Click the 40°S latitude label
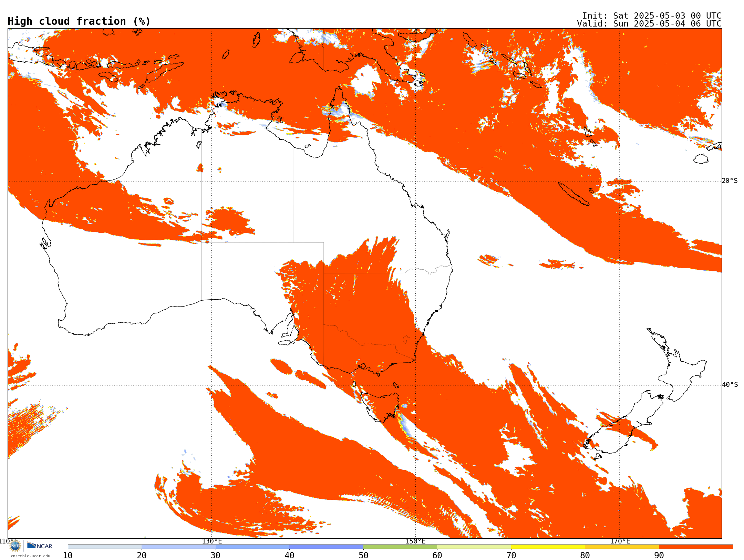 730,385
